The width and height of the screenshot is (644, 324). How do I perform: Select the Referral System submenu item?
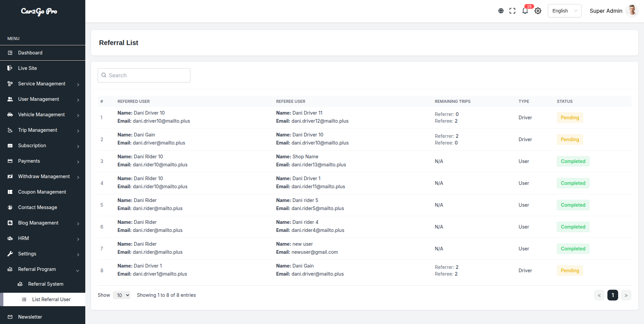coord(46,284)
